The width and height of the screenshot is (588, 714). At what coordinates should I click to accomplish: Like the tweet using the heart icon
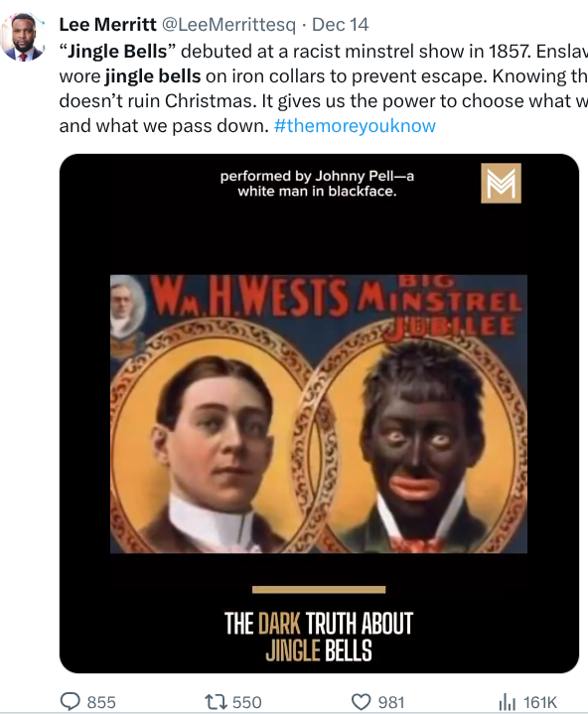point(362,702)
